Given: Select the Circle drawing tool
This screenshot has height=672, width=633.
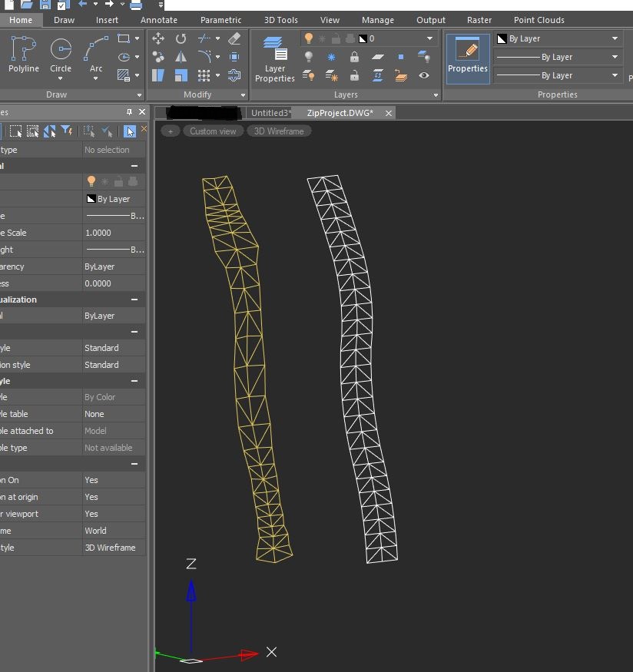Looking at the screenshot, I should pos(61,55).
